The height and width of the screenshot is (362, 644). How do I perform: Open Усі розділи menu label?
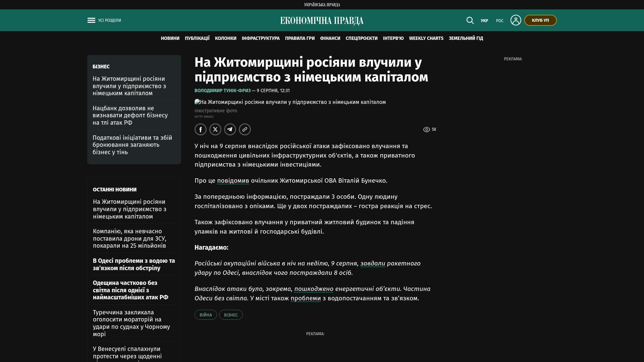(110, 20)
